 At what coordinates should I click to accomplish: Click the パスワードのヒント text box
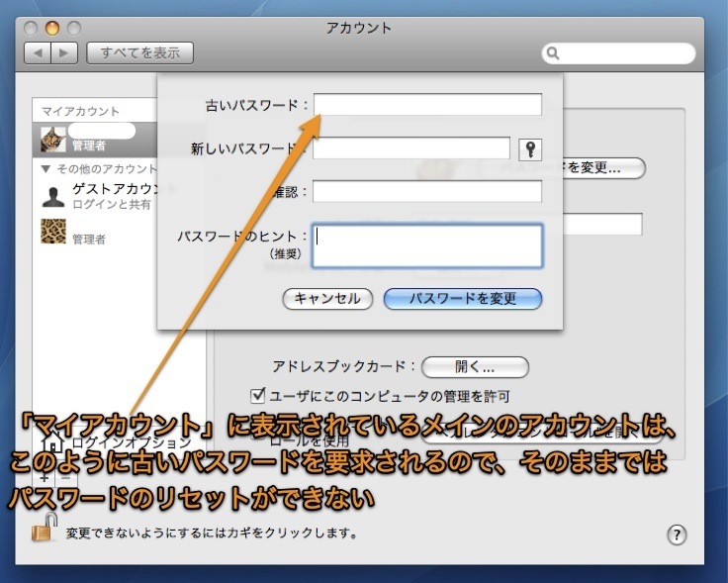427,245
